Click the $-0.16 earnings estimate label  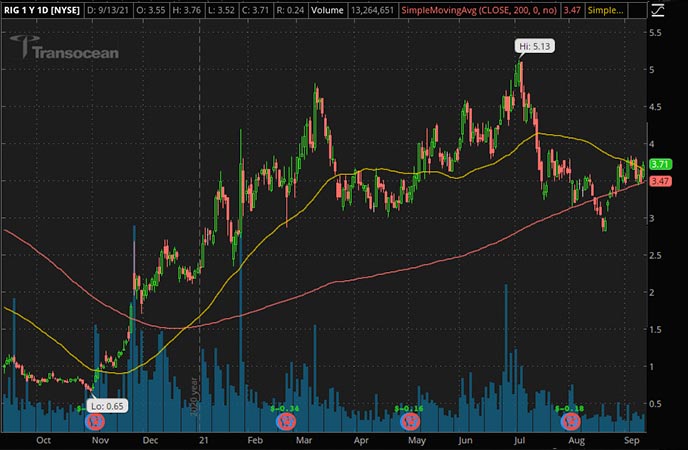click(409, 408)
